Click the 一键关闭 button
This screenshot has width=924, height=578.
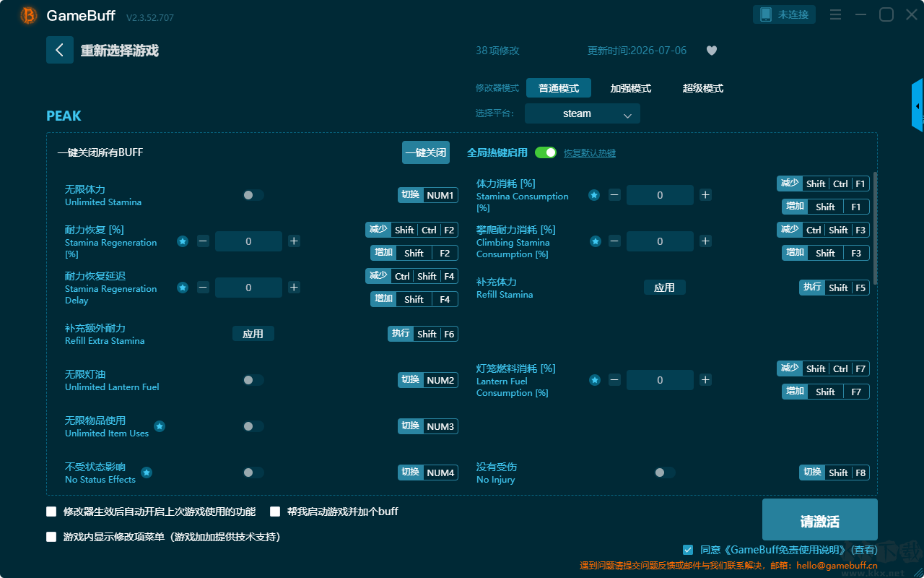426,152
